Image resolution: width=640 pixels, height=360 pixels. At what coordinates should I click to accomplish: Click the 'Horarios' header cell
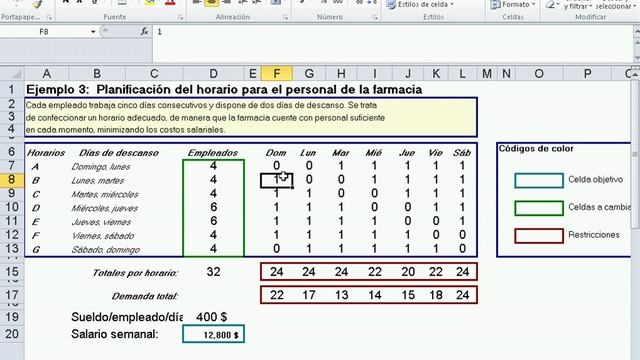46,153
